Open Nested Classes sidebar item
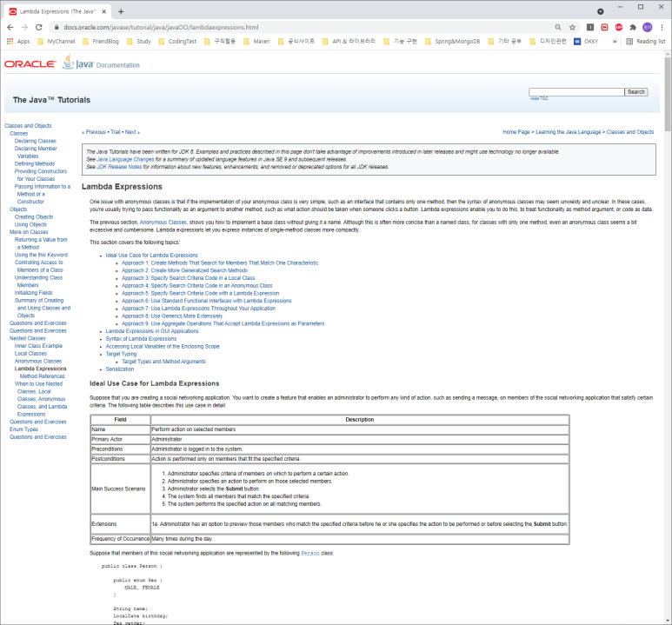 28,338
